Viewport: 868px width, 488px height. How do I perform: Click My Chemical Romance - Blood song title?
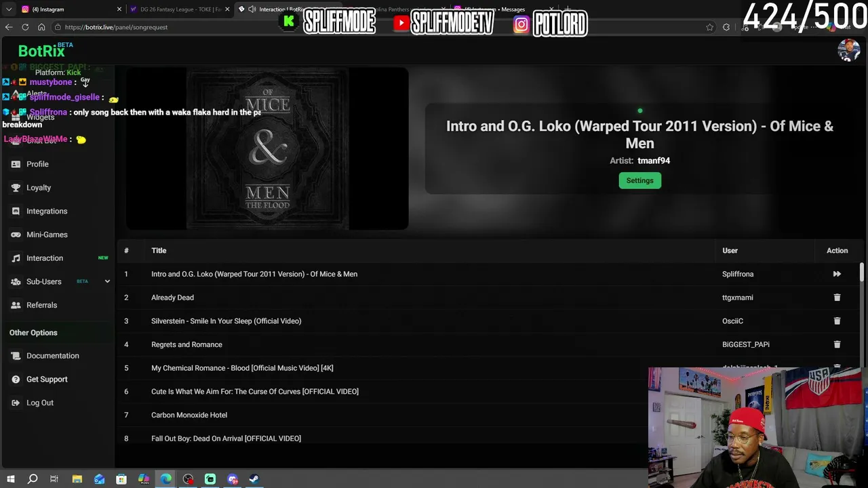[x=242, y=368]
